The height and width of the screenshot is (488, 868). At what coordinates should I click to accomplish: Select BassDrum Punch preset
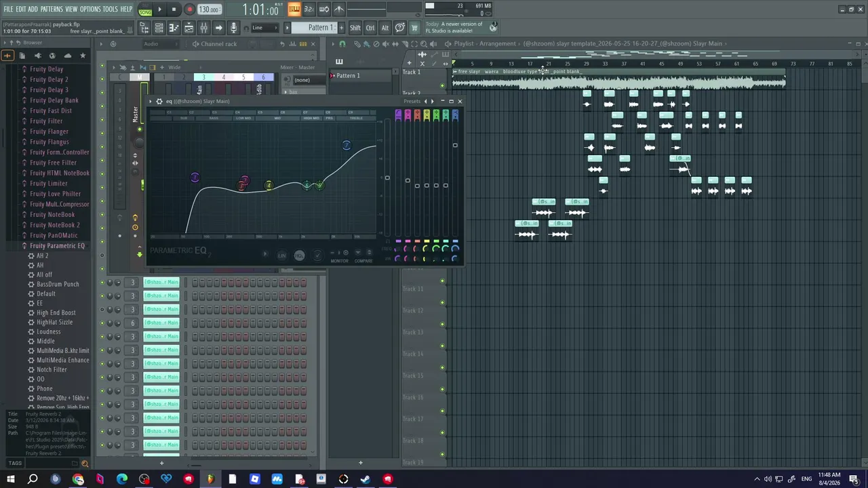pos(58,284)
